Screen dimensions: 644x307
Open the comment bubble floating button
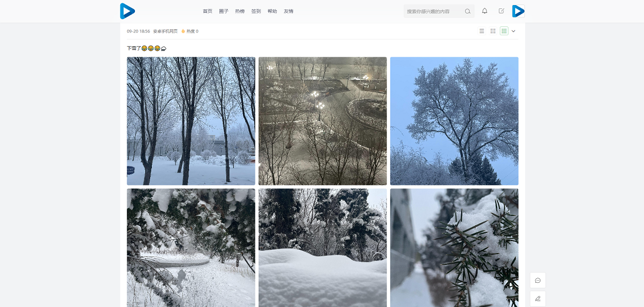[x=538, y=281]
